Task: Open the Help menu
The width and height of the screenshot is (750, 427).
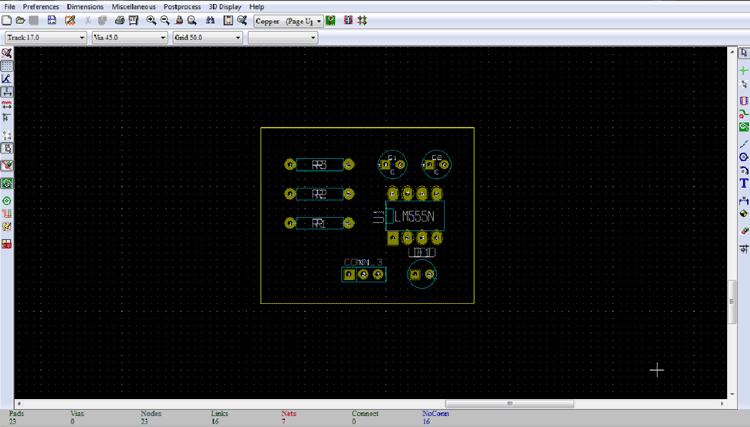Action: [x=256, y=7]
